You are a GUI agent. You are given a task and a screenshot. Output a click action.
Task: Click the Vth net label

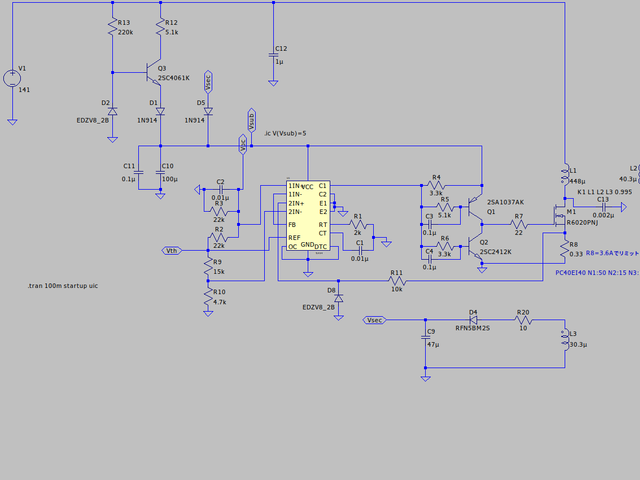pos(171,250)
